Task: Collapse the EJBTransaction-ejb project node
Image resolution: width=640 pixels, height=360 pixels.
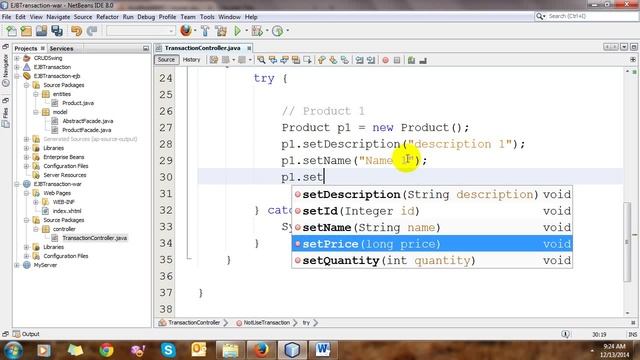Action: (17, 76)
